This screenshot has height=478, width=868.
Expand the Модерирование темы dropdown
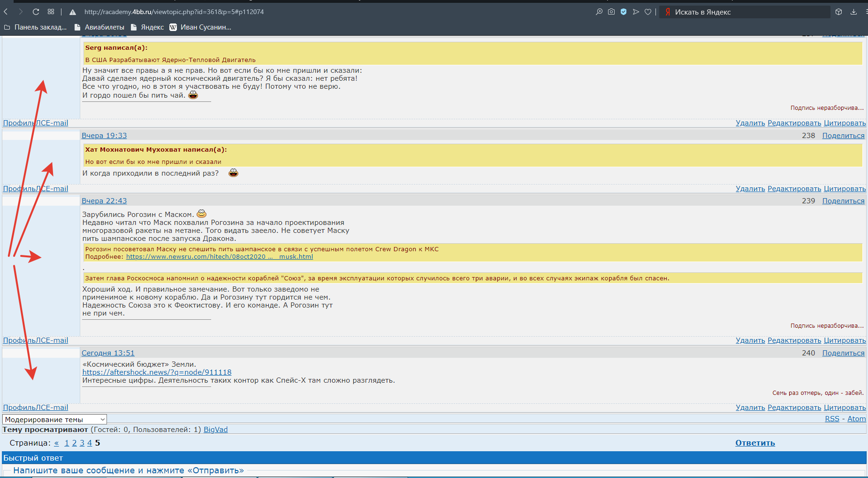(x=54, y=419)
